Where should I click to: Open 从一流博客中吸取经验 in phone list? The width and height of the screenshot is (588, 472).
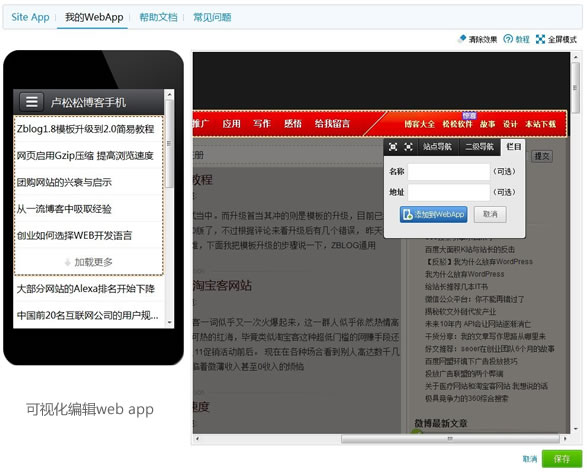(88, 209)
